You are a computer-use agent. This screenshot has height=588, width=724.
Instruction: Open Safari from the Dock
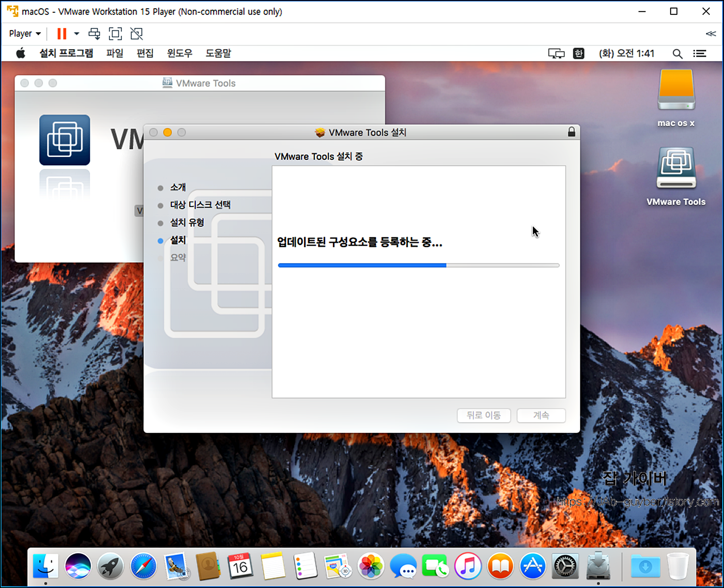[x=143, y=566]
